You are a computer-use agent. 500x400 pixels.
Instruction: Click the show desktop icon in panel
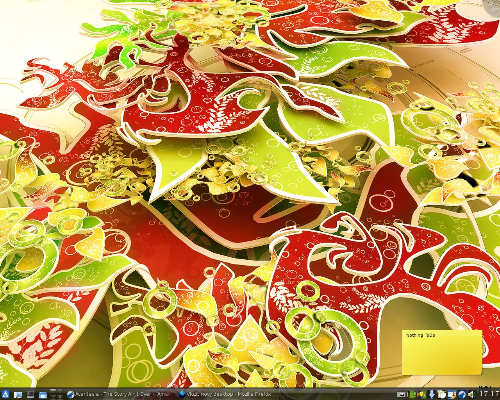click(18, 395)
